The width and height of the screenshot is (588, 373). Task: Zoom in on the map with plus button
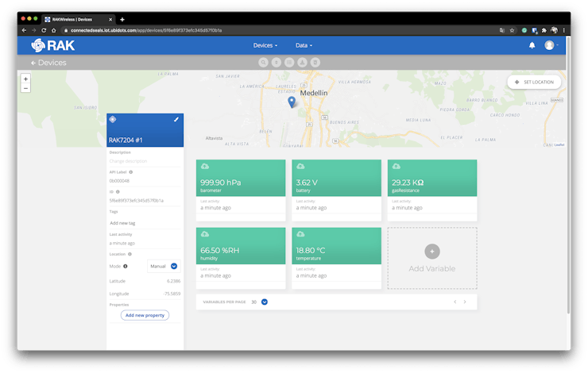25,79
